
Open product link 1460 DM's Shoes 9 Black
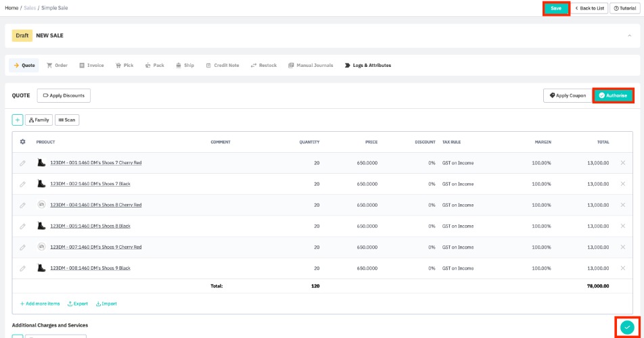90,268
